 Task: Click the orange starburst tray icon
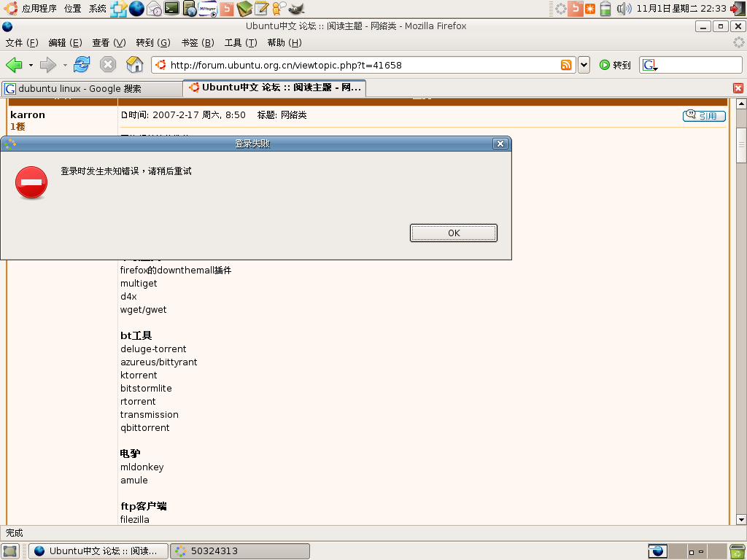pyautogui.click(x=590, y=9)
